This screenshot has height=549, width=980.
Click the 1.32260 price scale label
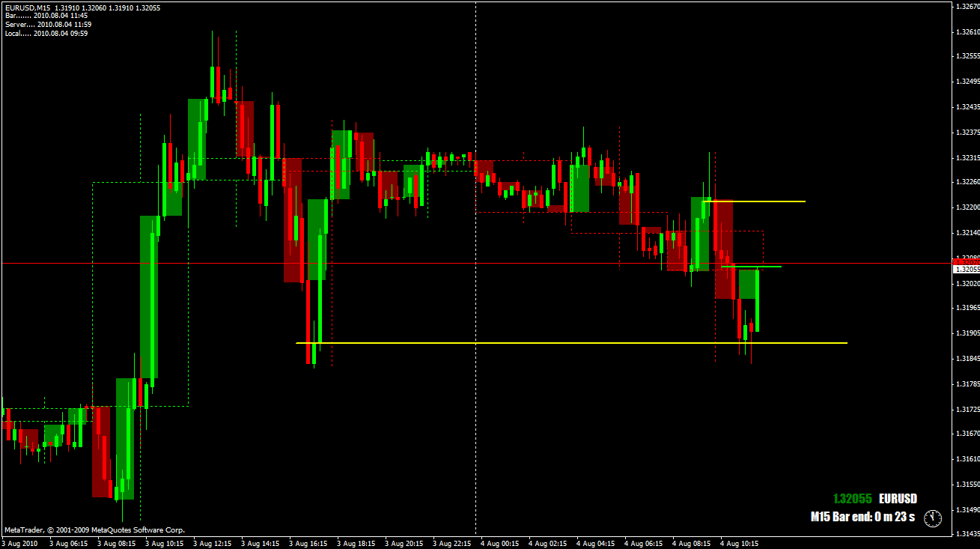968,182
